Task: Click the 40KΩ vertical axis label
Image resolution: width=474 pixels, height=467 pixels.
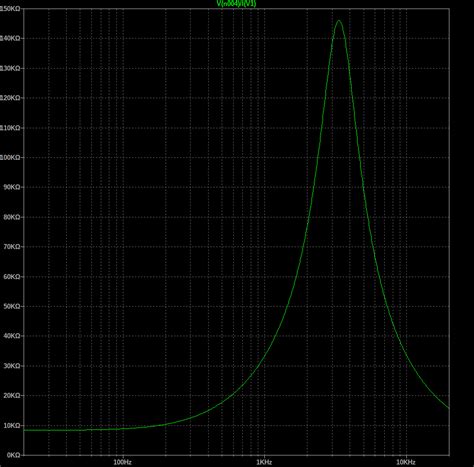Action: point(12,336)
